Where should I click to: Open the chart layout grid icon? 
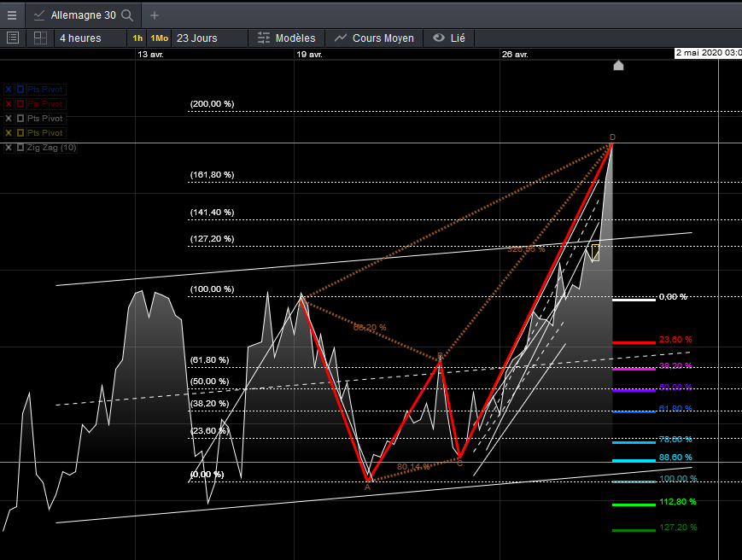[40, 38]
